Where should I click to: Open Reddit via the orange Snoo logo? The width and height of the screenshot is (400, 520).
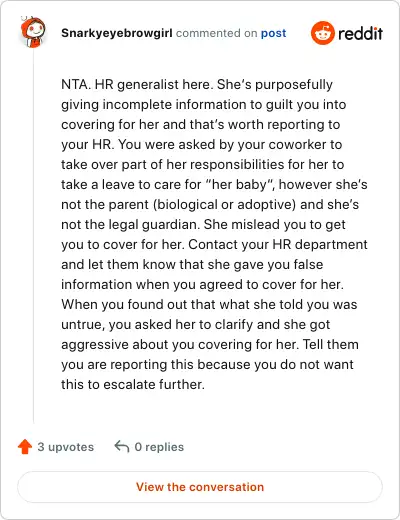322,33
